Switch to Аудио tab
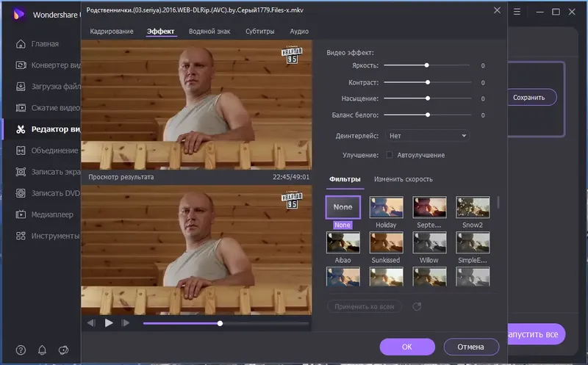The image size is (588, 365). pyautogui.click(x=299, y=32)
